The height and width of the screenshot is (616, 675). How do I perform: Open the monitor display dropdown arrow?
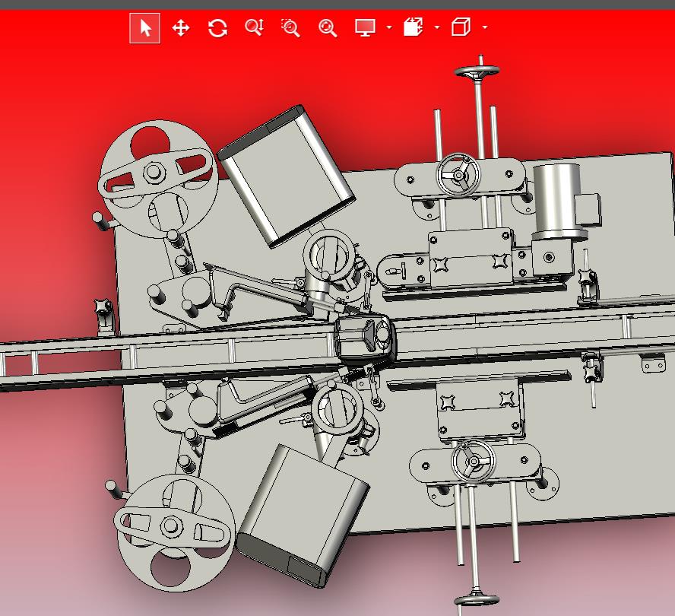click(x=389, y=27)
